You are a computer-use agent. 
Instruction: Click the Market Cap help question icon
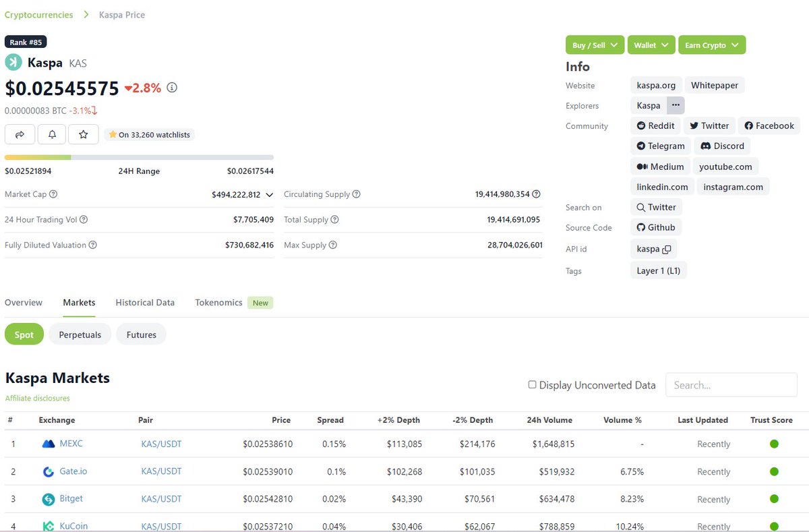tap(53, 194)
